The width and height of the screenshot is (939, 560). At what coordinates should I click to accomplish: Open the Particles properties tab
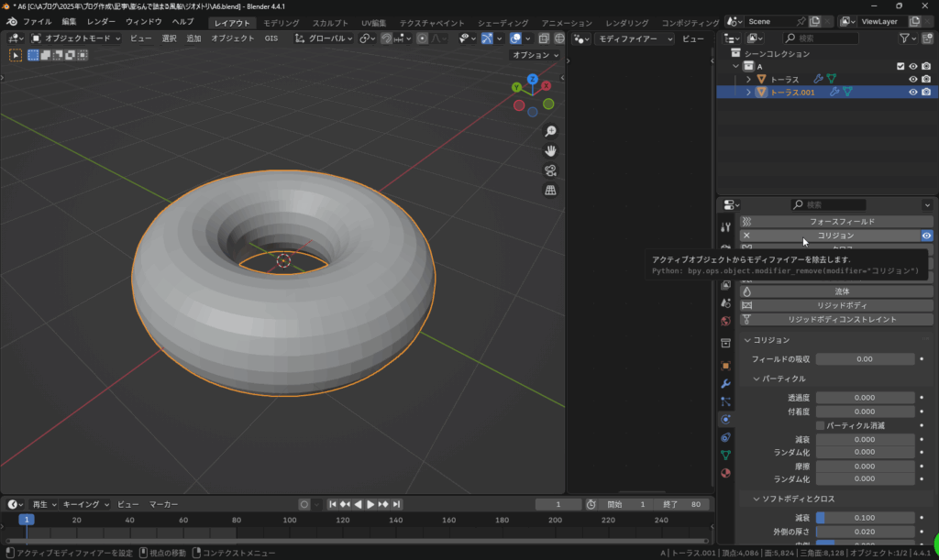pos(726,401)
